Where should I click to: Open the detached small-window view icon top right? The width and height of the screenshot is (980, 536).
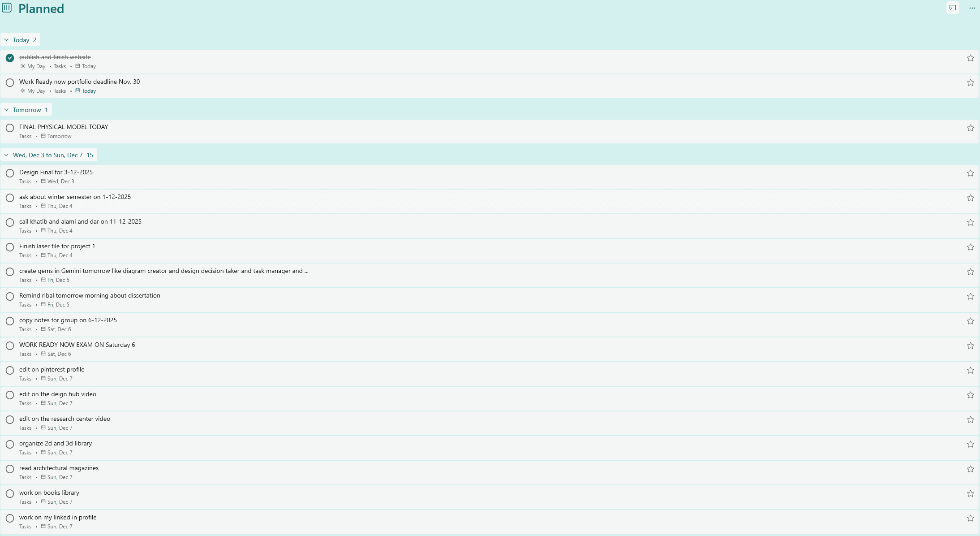click(952, 8)
